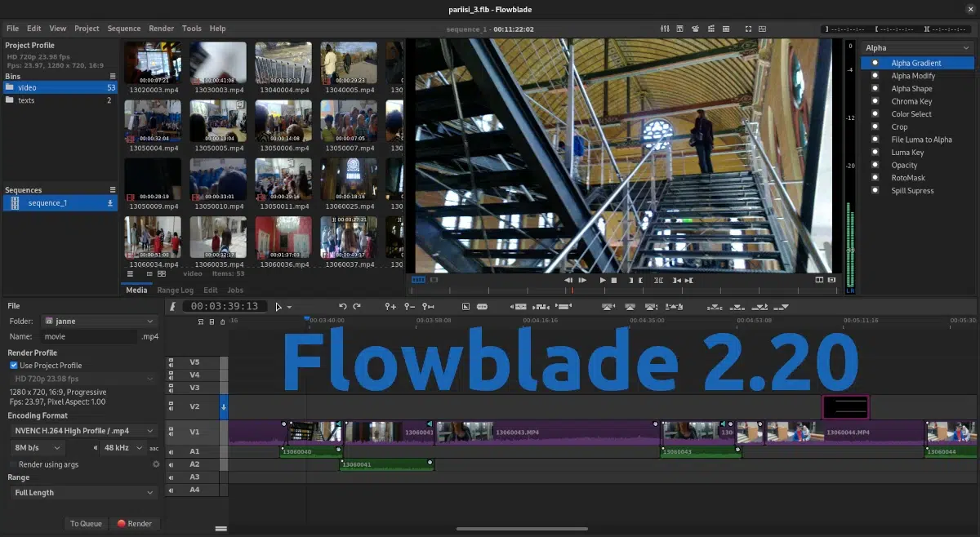Click the Mark In icon below the monitor

[629, 280]
